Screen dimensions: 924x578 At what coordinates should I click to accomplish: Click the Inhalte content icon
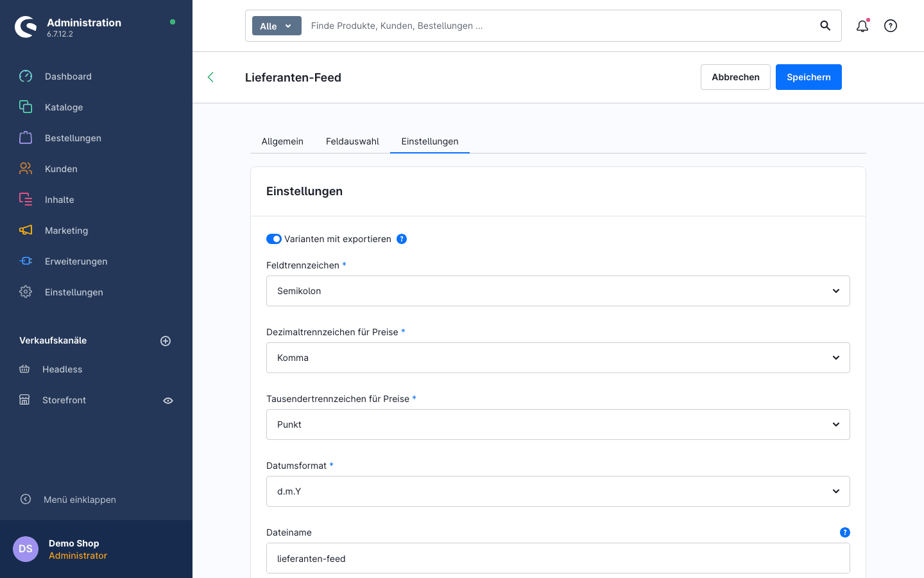pos(26,200)
